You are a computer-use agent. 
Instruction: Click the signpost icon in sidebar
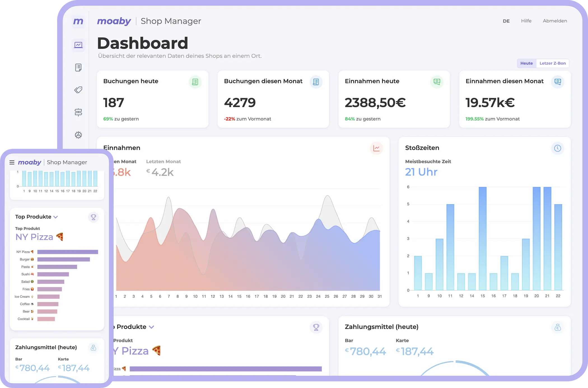78,112
